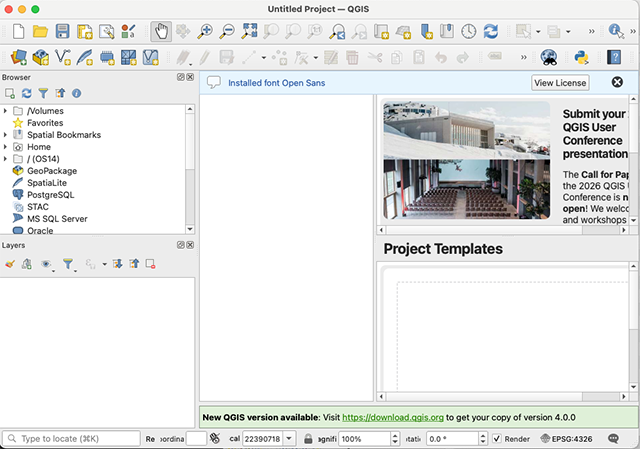Image resolution: width=640 pixels, height=449 pixels.
Task: Open the Style Manager icon
Action: [128, 31]
